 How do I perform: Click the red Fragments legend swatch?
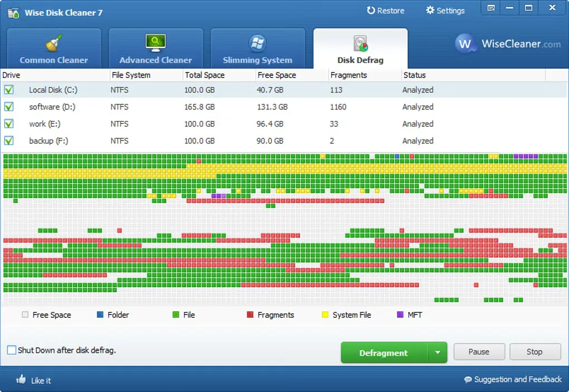pos(250,314)
